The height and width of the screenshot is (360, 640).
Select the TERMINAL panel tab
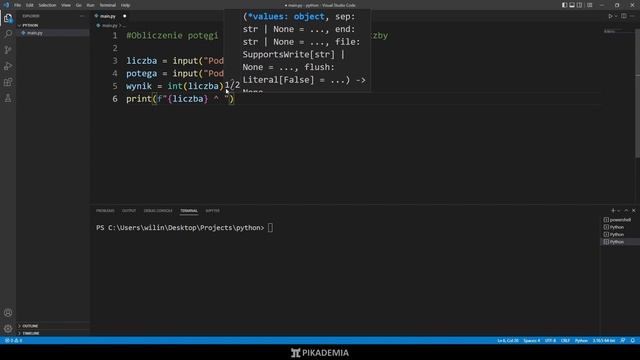pos(189,211)
